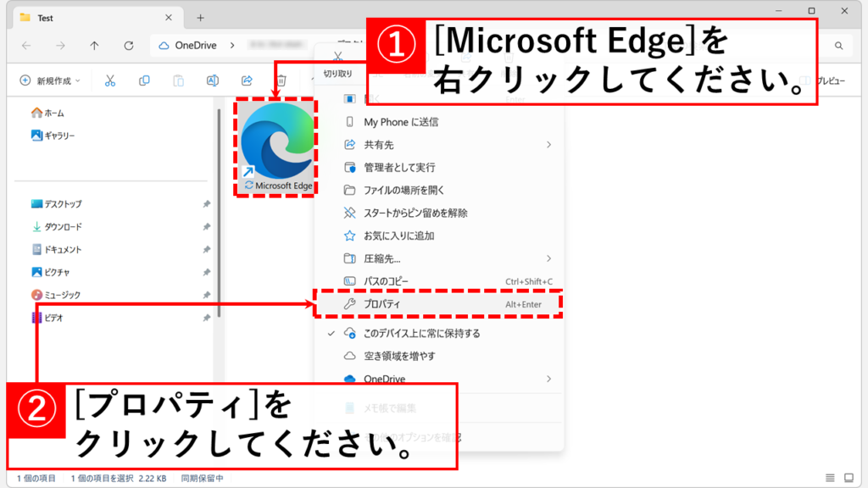The height and width of the screenshot is (488, 868).
Task: Close the Test tab
Action: click(169, 18)
